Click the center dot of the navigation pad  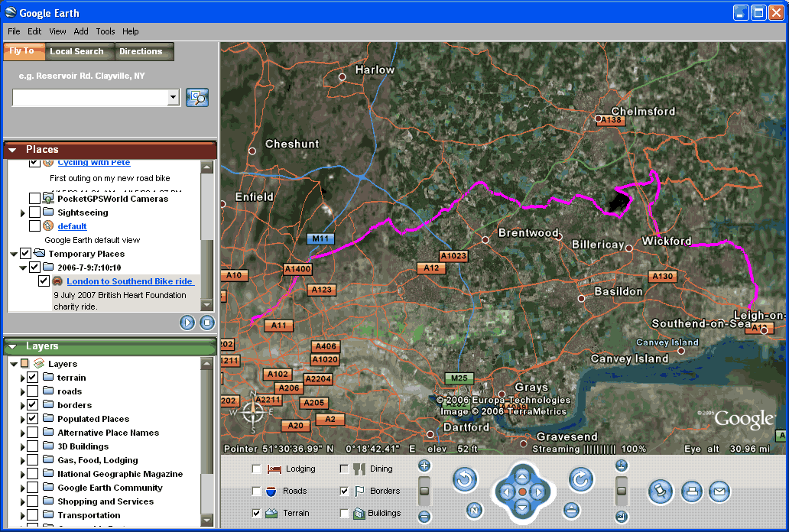pos(522,491)
